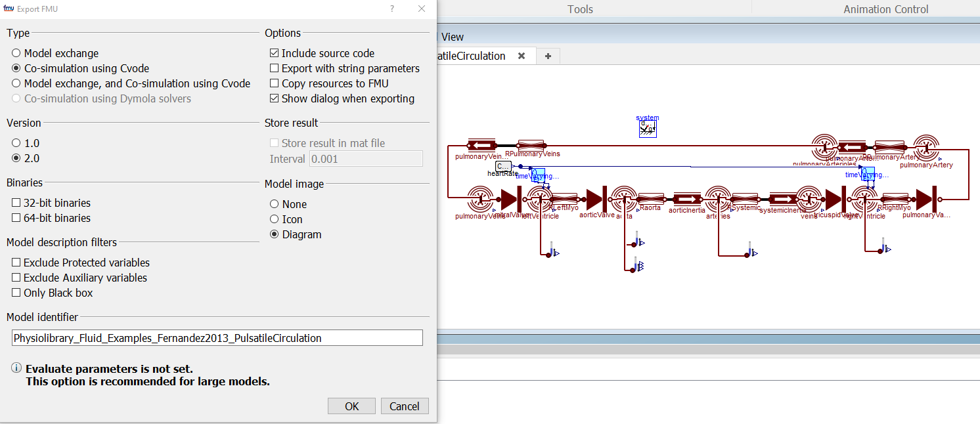Select the heartRate constant block
This screenshot has height=424, width=980.
coord(503,165)
